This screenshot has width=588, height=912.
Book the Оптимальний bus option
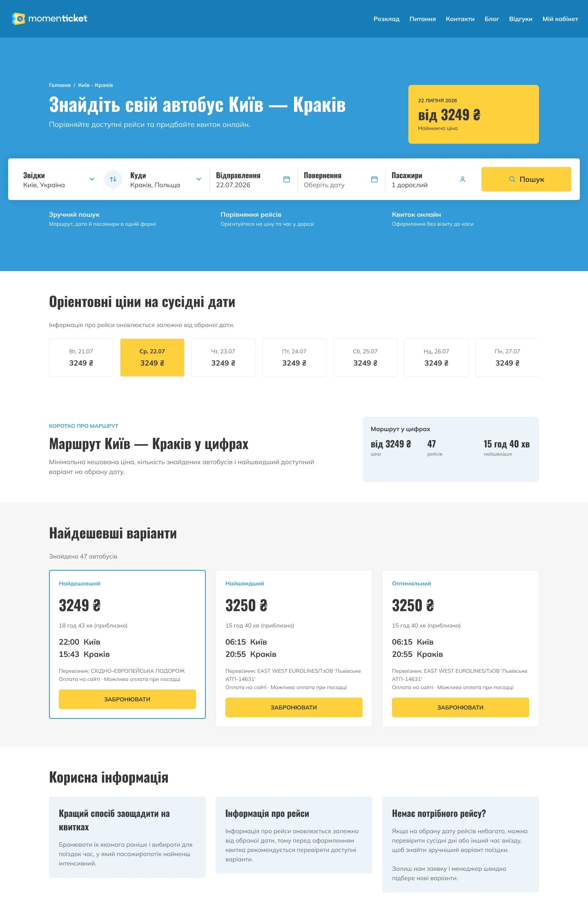461,707
